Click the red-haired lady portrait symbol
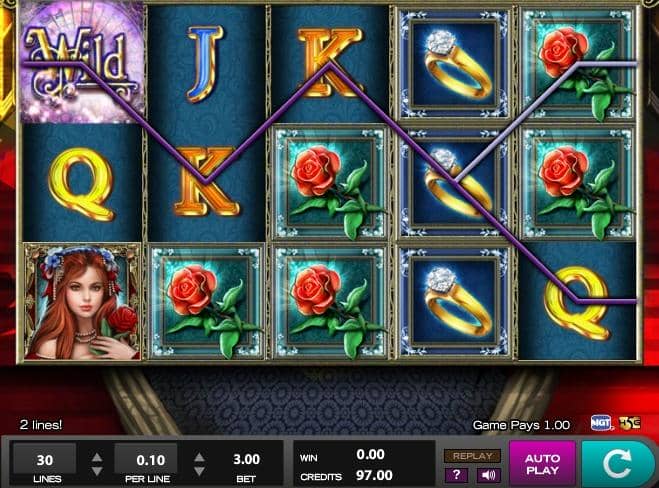The height and width of the screenshot is (488, 659). 82,301
